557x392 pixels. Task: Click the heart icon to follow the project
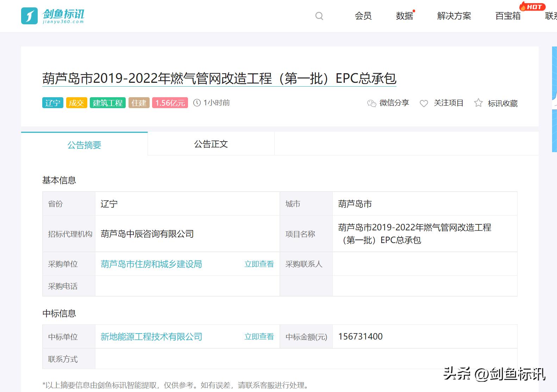tap(424, 103)
